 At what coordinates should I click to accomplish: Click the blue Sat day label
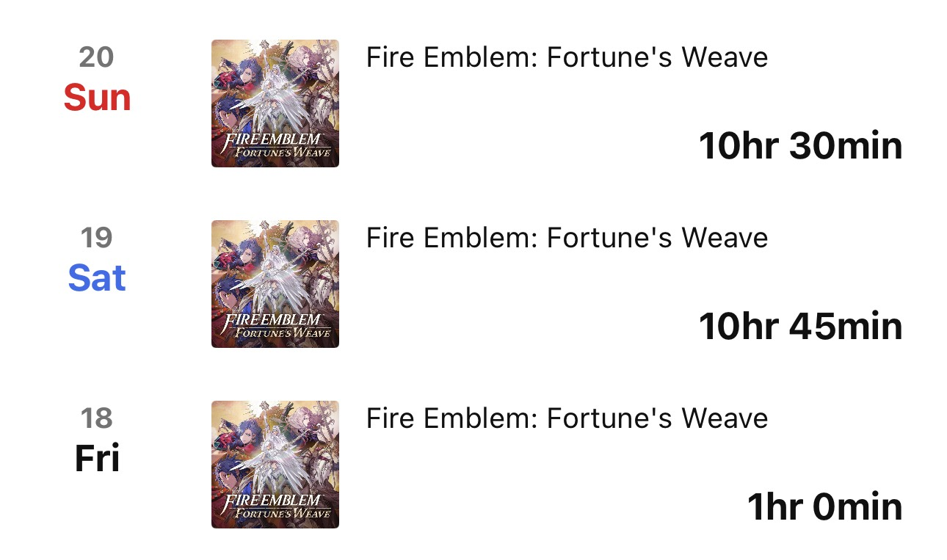click(97, 278)
